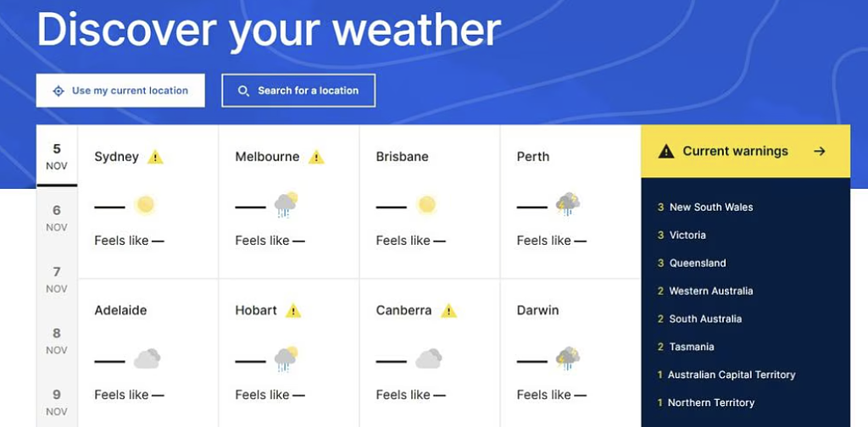Click Hobart's yellow warning triangle icon
The image size is (868, 427).
(293, 311)
